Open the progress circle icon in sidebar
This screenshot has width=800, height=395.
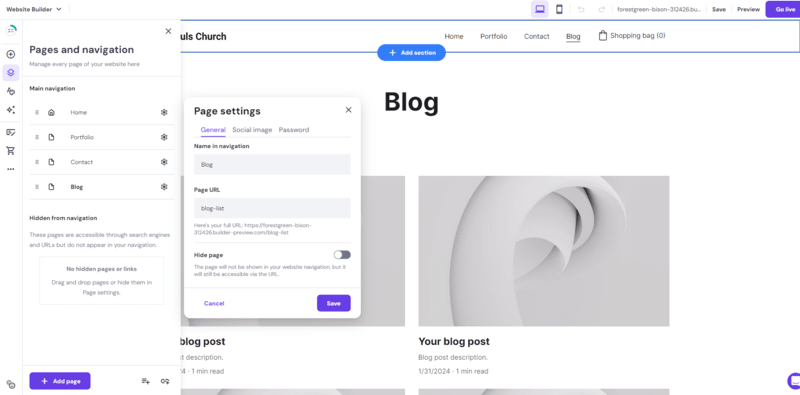coord(11,31)
